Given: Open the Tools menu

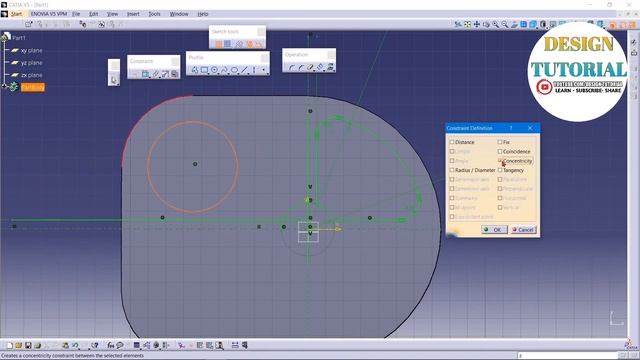Looking at the screenshot, I should 154,14.
